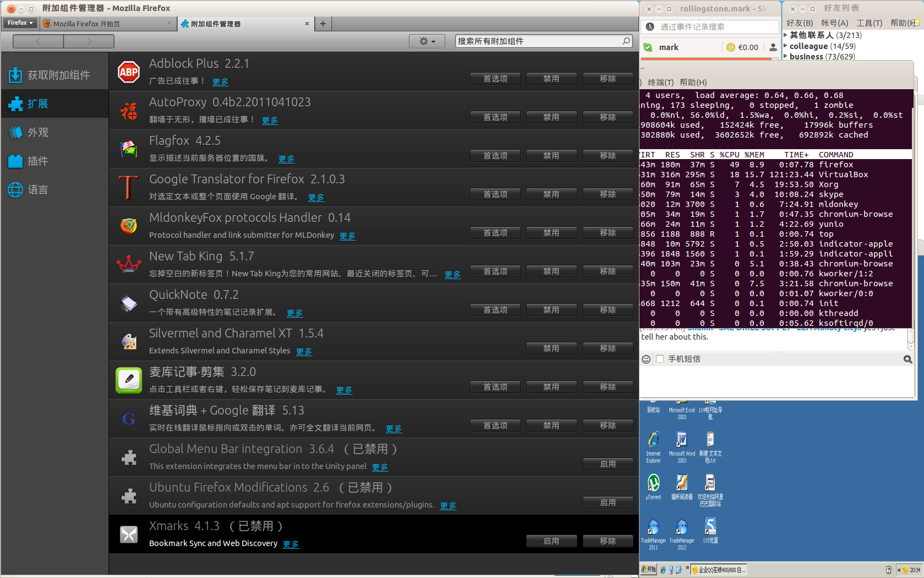The image size is (924, 578).
Task: Disable AutoProxy with 禁用 button
Action: 551,117
